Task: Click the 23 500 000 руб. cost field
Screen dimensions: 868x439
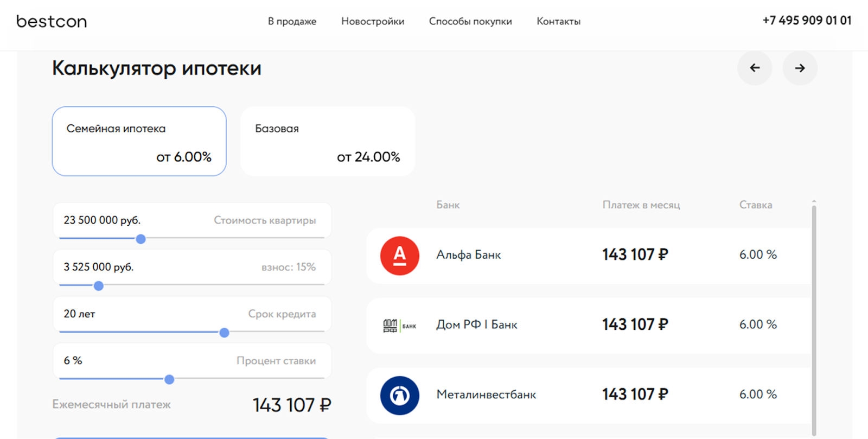Action: point(102,220)
